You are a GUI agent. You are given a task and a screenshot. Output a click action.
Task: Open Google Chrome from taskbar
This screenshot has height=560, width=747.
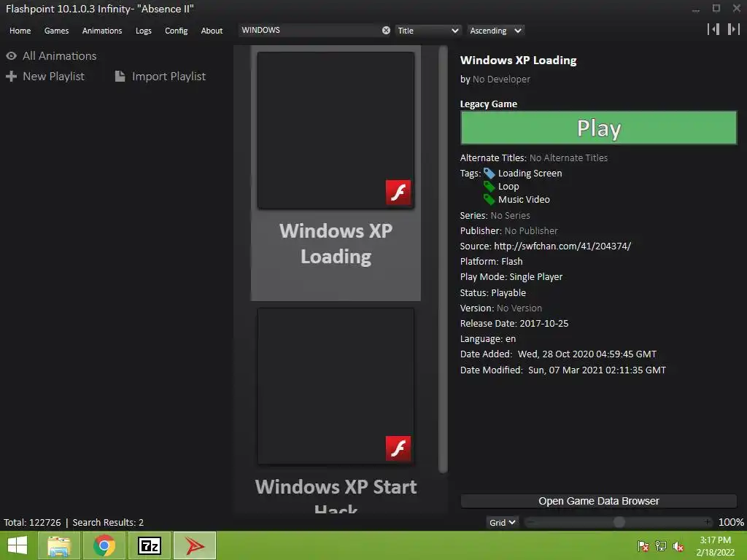tap(104, 545)
